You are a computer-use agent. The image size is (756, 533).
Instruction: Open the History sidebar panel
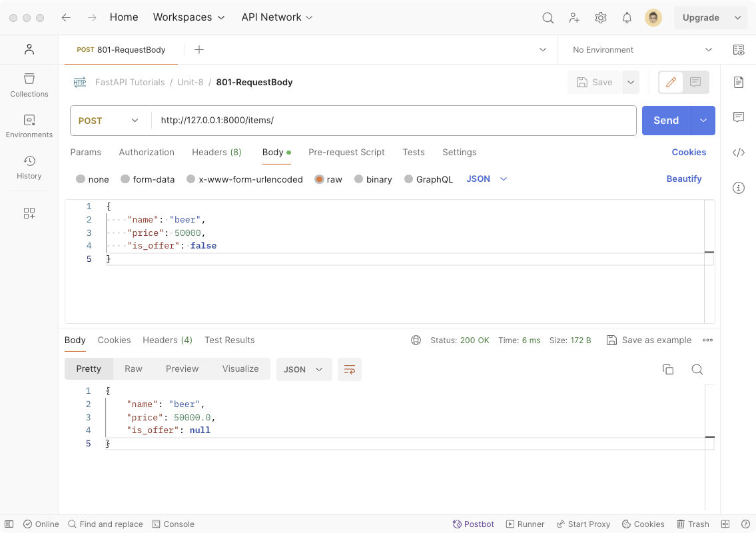[x=29, y=167]
